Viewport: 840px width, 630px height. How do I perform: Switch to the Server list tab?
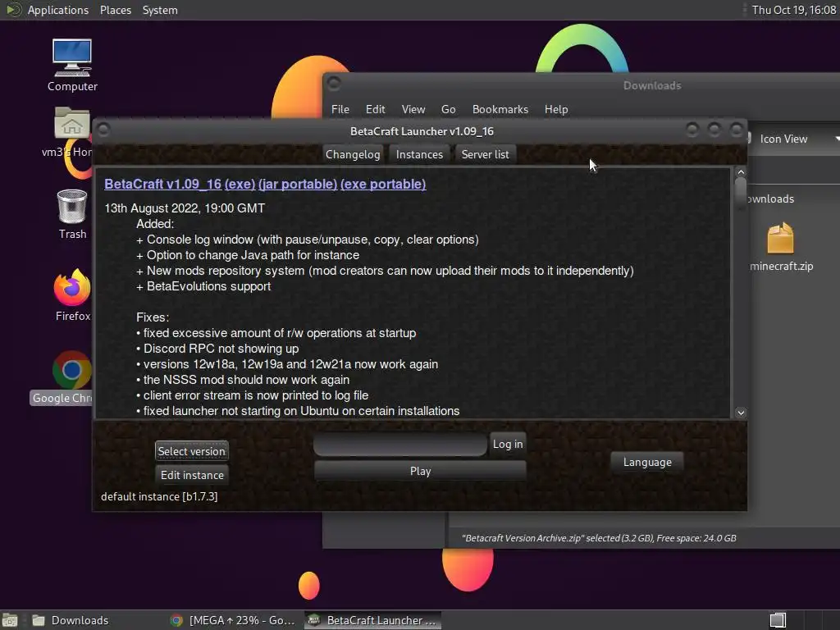coord(486,154)
